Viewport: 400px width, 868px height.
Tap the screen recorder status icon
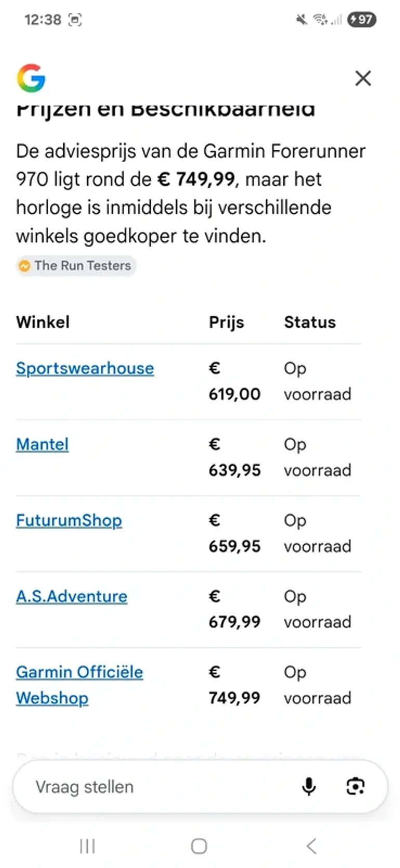coord(75,20)
